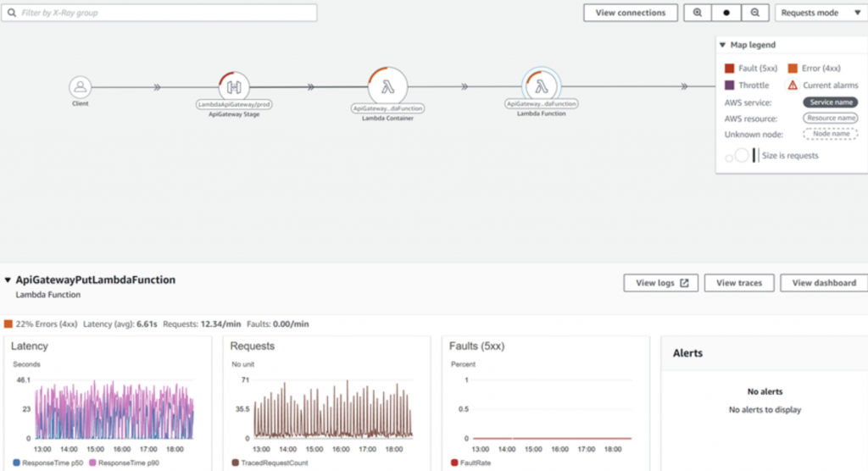Click search magnifier icon in filter box
The image size is (868, 471).
(x=12, y=13)
